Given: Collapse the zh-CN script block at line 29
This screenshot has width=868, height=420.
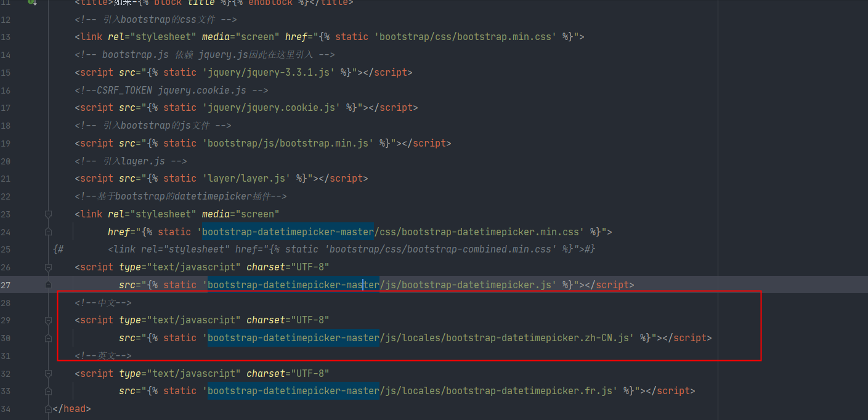Looking at the screenshot, I should tap(48, 320).
